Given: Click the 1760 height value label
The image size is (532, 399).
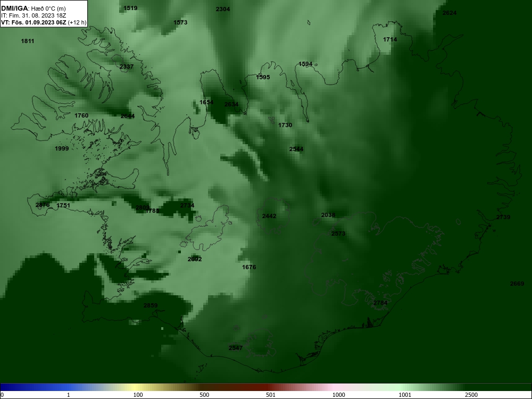Looking at the screenshot, I should click(x=81, y=115).
